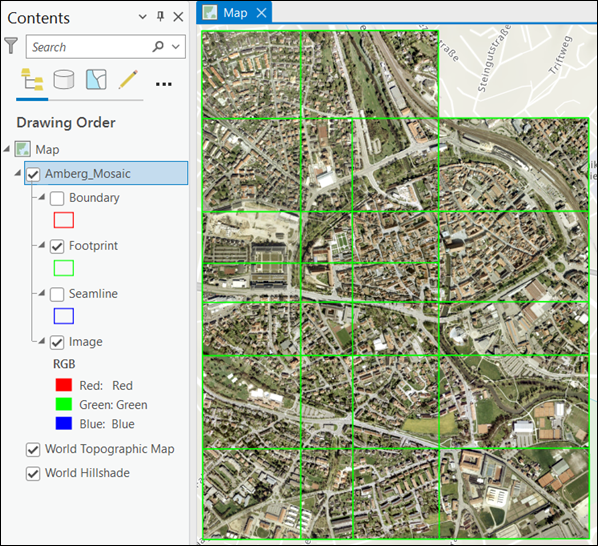Image resolution: width=598 pixels, height=546 pixels.
Task: Close the Map tab
Action: [261, 13]
